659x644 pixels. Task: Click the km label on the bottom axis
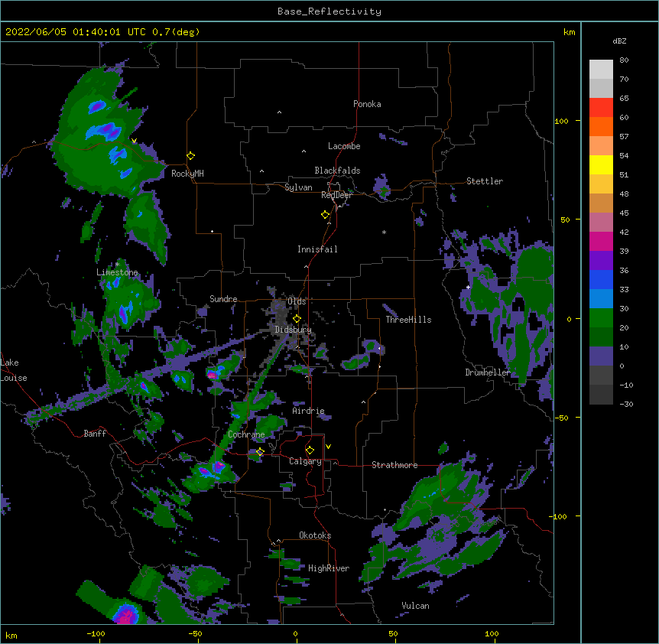[11, 636]
